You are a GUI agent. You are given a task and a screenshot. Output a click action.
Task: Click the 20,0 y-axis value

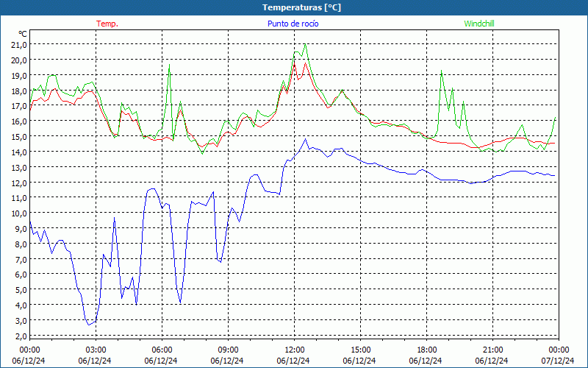pyautogui.click(x=21, y=60)
